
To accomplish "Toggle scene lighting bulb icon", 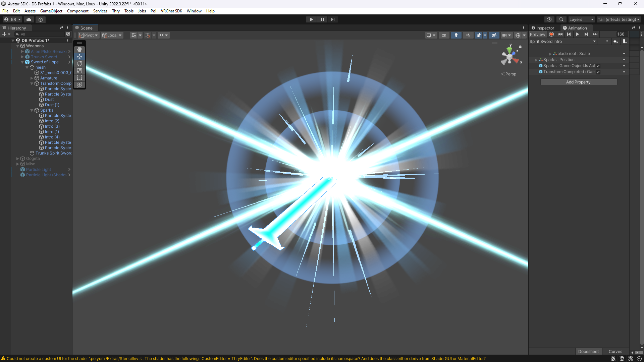I will point(456,35).
